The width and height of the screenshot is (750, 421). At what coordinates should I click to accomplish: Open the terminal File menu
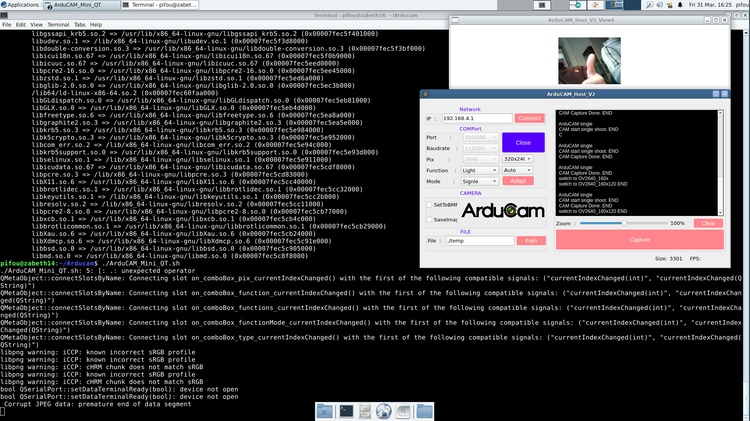pyautogui.click(x=7, y=24)
